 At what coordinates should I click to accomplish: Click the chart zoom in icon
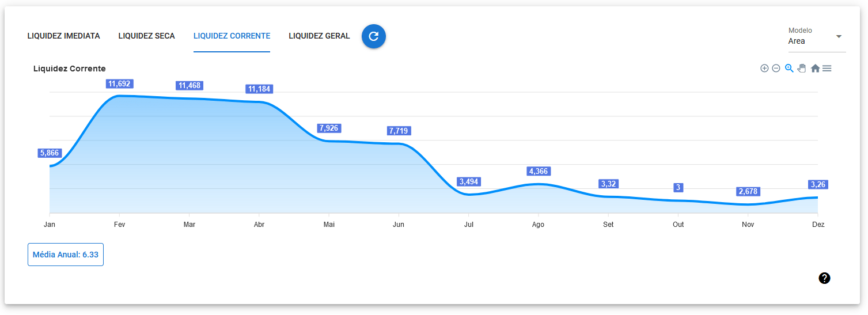pos(764,69)
